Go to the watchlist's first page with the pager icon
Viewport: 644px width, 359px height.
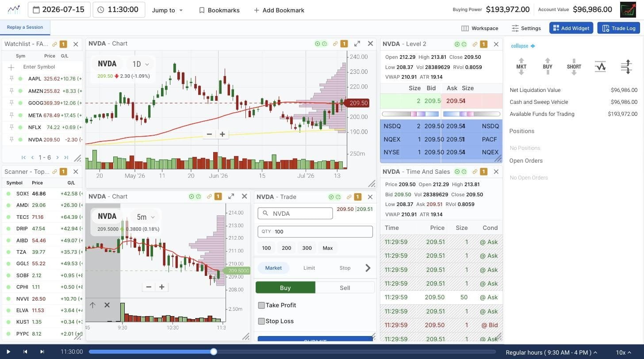[23, 157]
